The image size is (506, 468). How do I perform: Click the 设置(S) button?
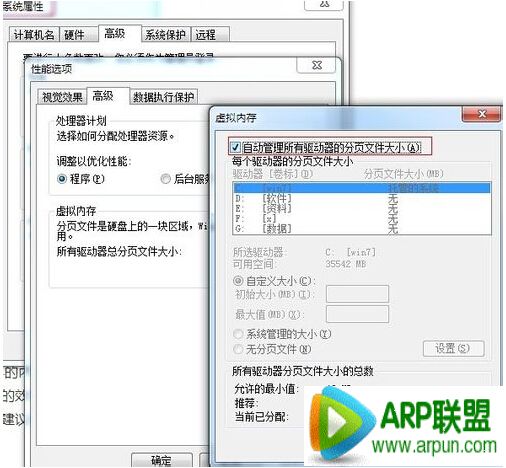[x=453, y=348]
